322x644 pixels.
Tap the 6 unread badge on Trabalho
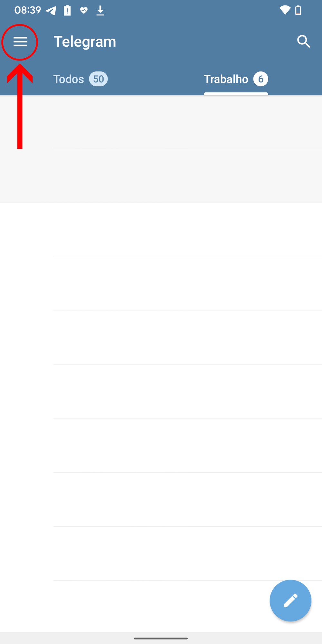(260, 79)
